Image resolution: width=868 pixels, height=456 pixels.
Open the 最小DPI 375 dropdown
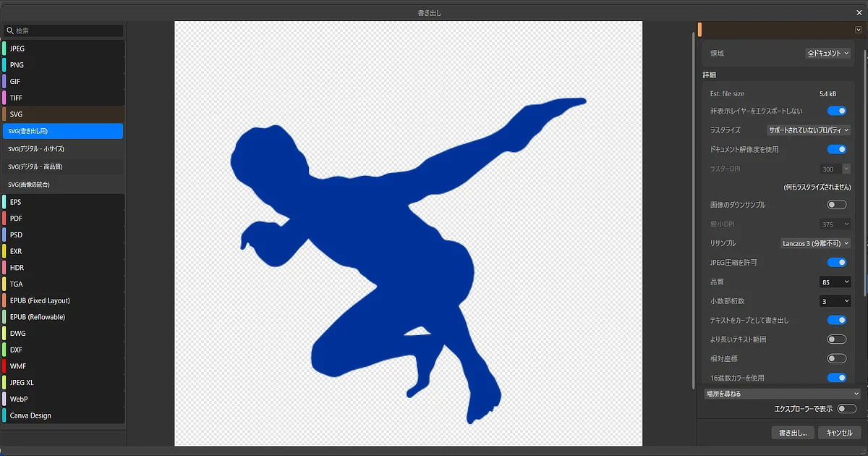coord(835,224)
